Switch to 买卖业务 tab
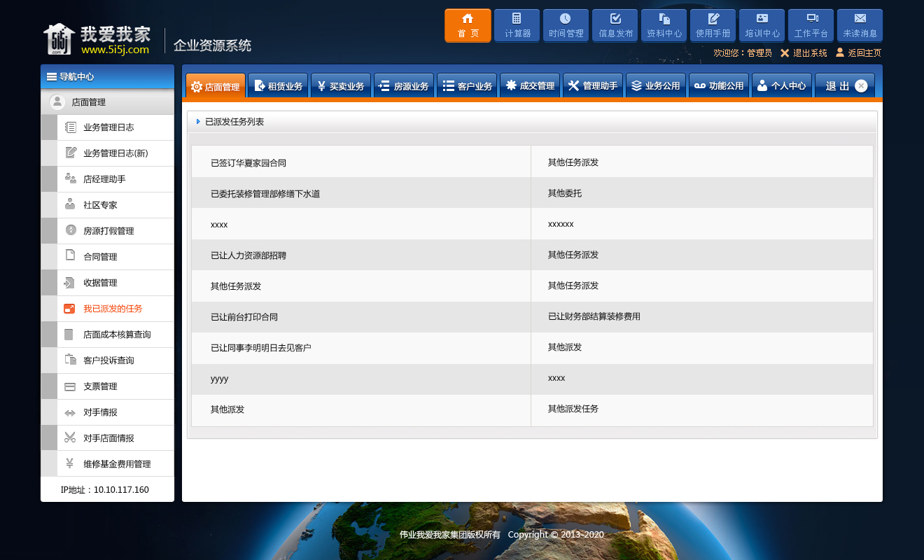Image resolution: width=924 pixels, height=560 pixels. (341, 85)
